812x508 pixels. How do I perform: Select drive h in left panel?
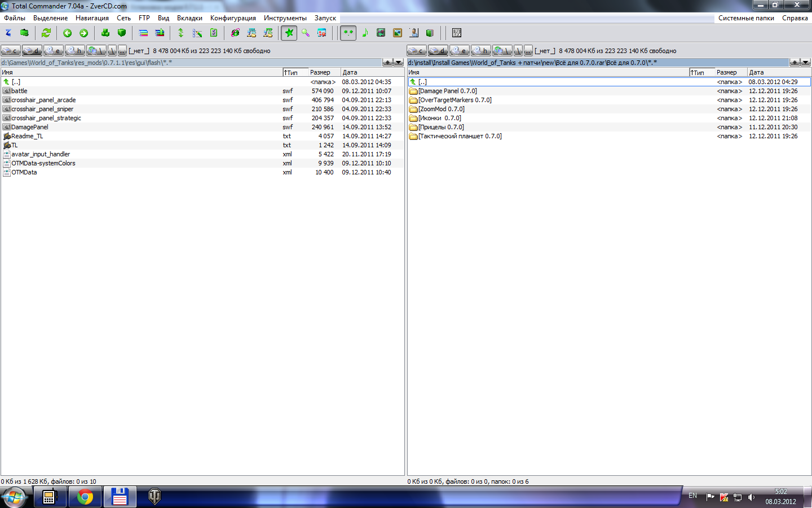click(75, 51)
